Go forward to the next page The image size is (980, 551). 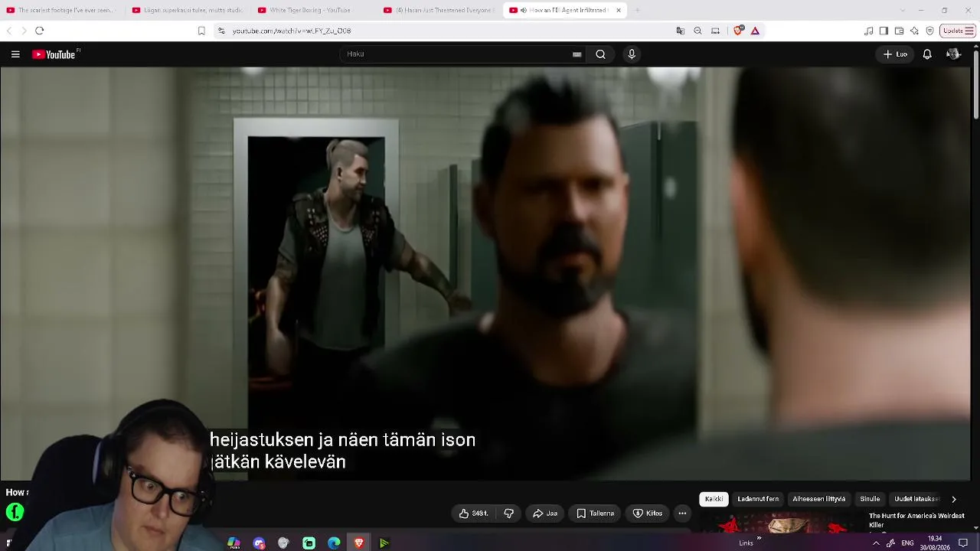pyautogui.click(x=24, y=31)
